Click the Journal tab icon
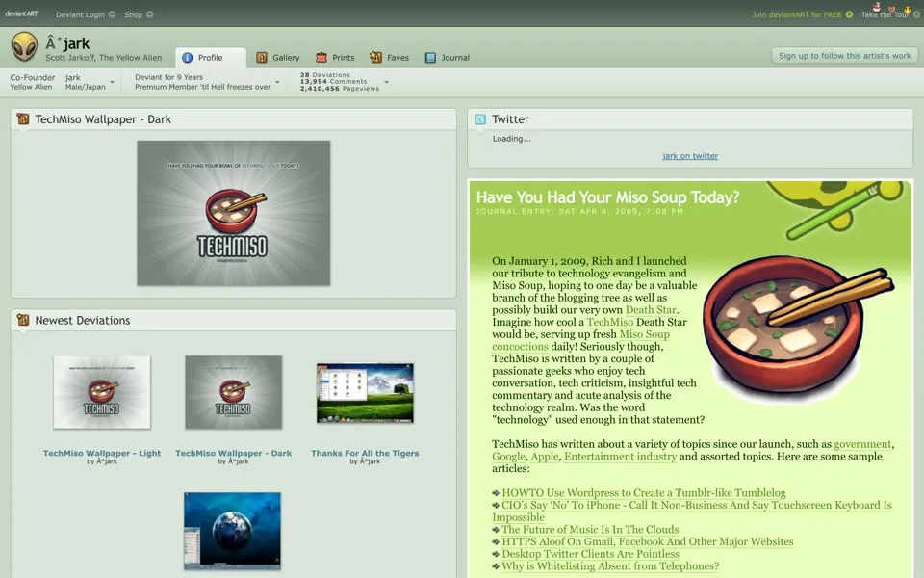The image size is (924, 578). (431, 57)
